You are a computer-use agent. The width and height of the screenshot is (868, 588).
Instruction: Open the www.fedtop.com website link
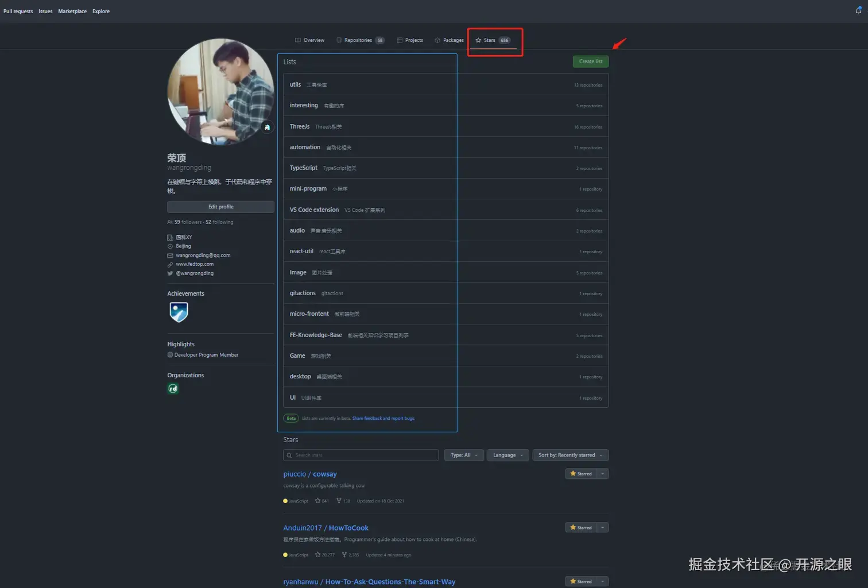click(x=195, y=264)
